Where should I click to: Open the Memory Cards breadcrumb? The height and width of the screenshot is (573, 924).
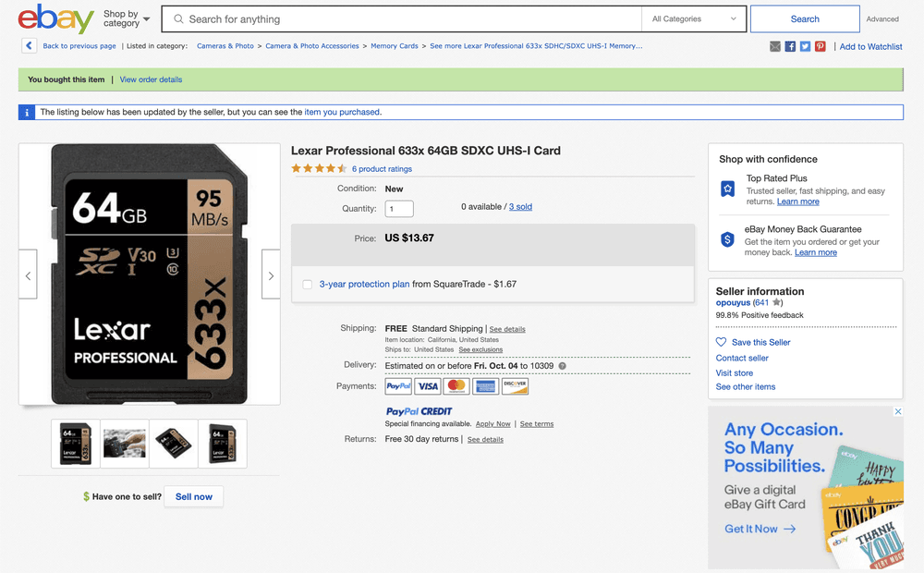point(395,46)
